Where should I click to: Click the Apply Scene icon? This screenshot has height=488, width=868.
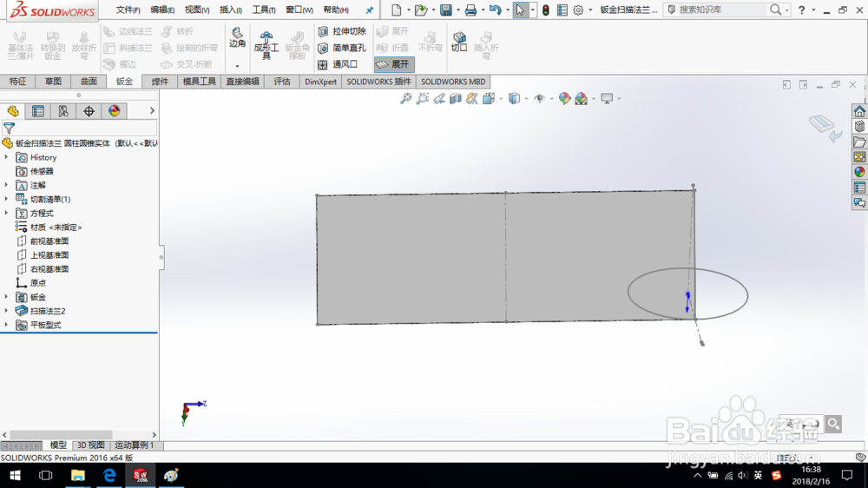coord(581,99)
